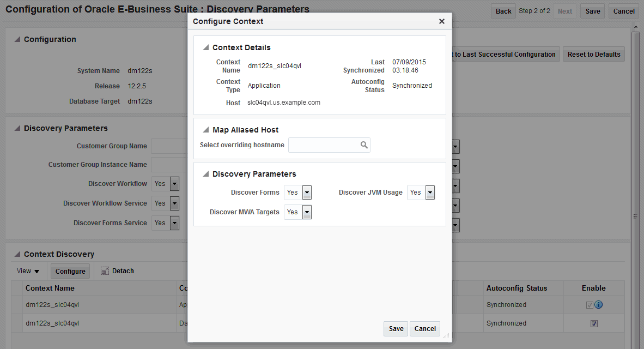Open the Discover Forms Service dropdown
The height and width of the screenshot is (349, 644).
point(174,223)
